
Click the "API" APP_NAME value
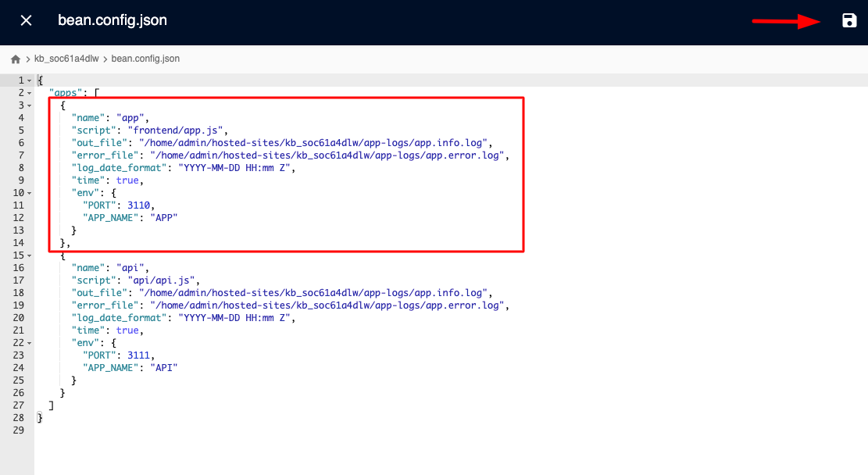pyautogui.click(x=163, y=368)
